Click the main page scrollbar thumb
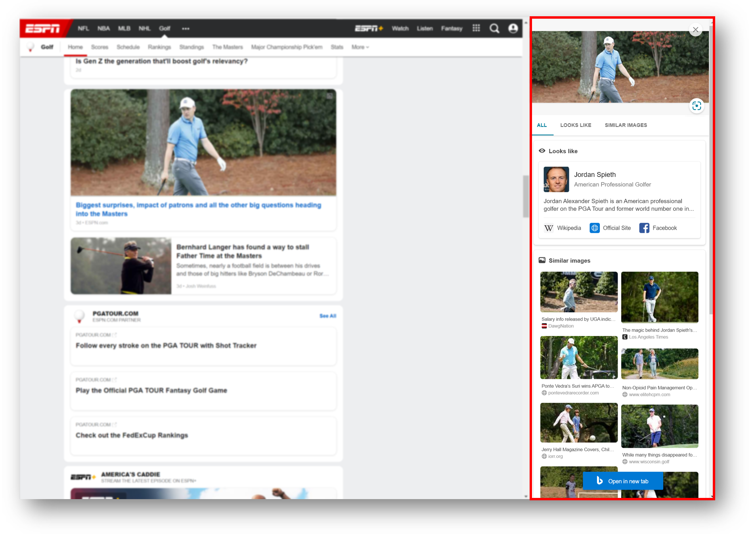Screen dimensions: 756x536 pyautogui.click(x=526, y=196)
